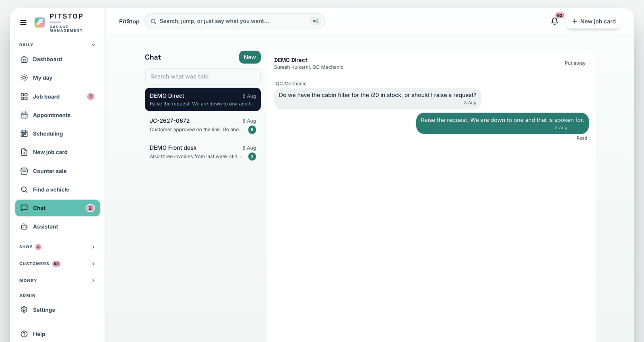This screenshot has height=342, width=644.
Task: Collapse the DAILY section chevron
Action: click(93, 45)
